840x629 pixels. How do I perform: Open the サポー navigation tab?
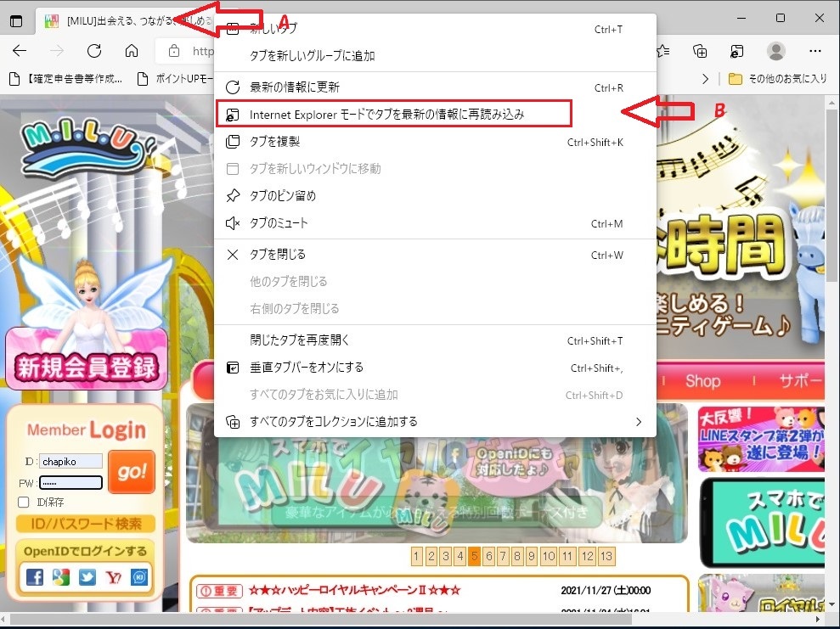800,381
